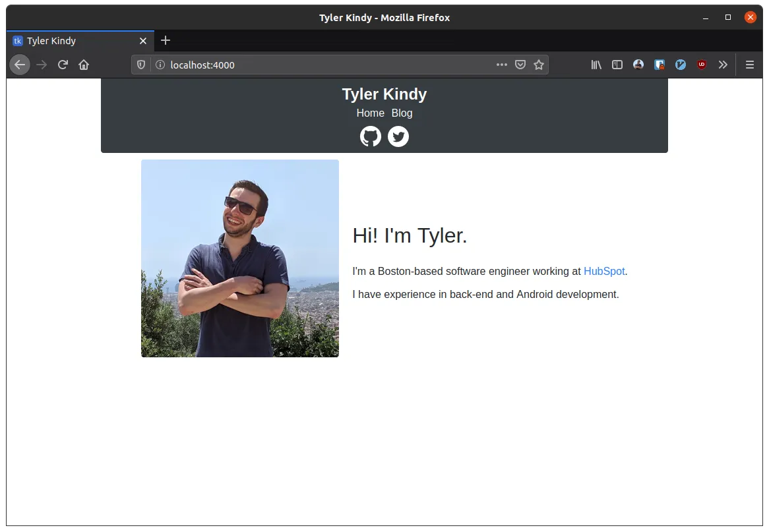Open the Blog nav link
This screenshot has height=532, width=769.
[402, 113]
